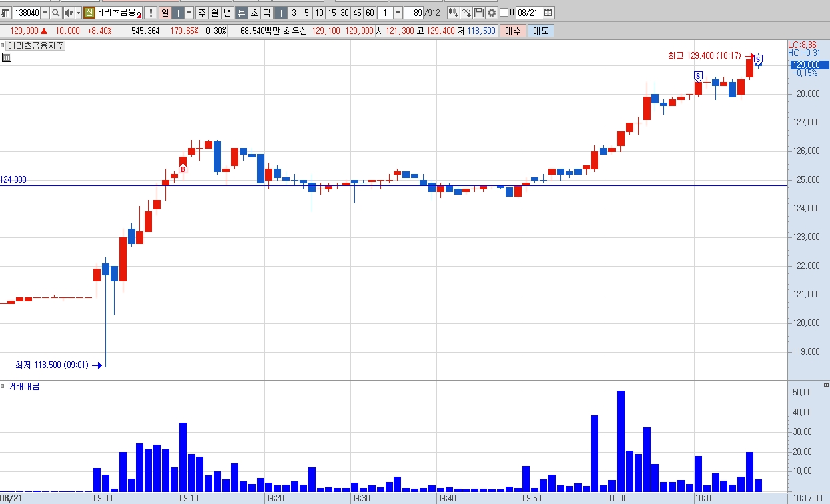Image resolution: width=830 pixels, height=504 pixels.
Task: Select the 30 minute interval tab
Action: 344,13
